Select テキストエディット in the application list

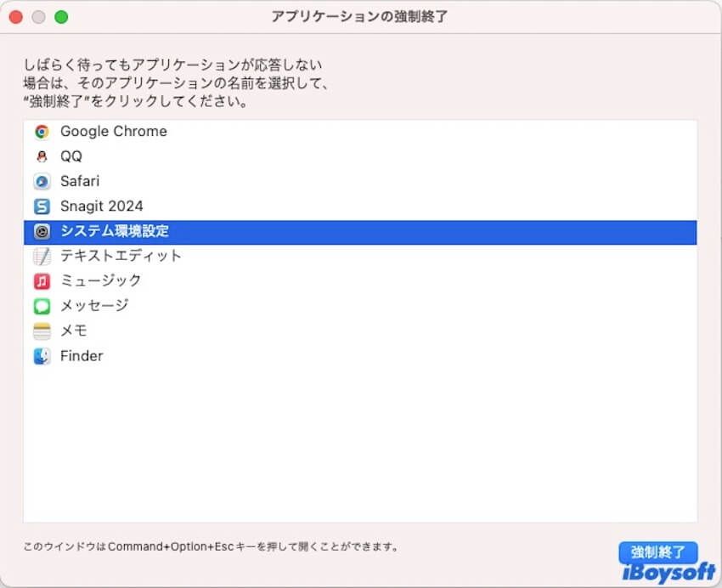point(121,256)
